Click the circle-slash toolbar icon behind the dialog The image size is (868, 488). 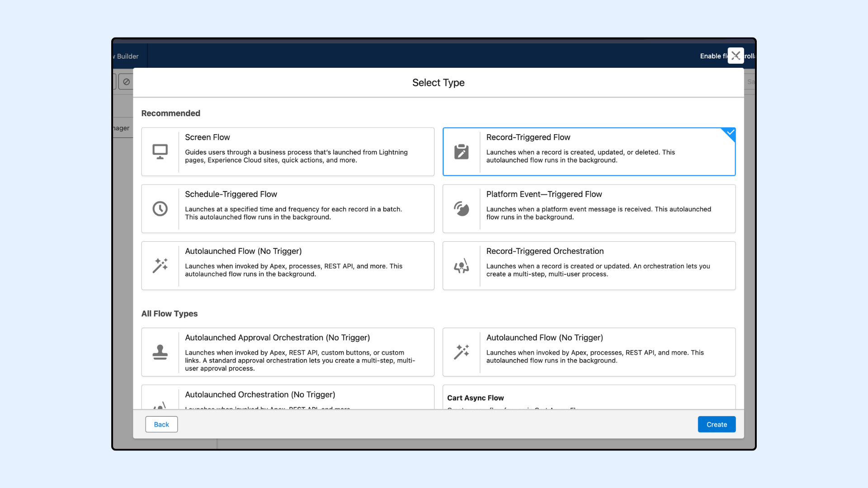click(127, 82)
